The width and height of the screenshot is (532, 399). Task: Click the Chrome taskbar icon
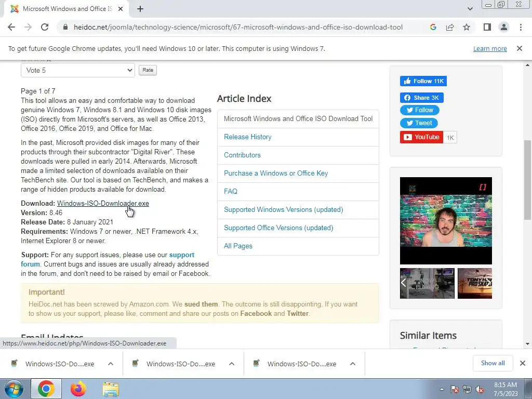(x=46, y=389)
